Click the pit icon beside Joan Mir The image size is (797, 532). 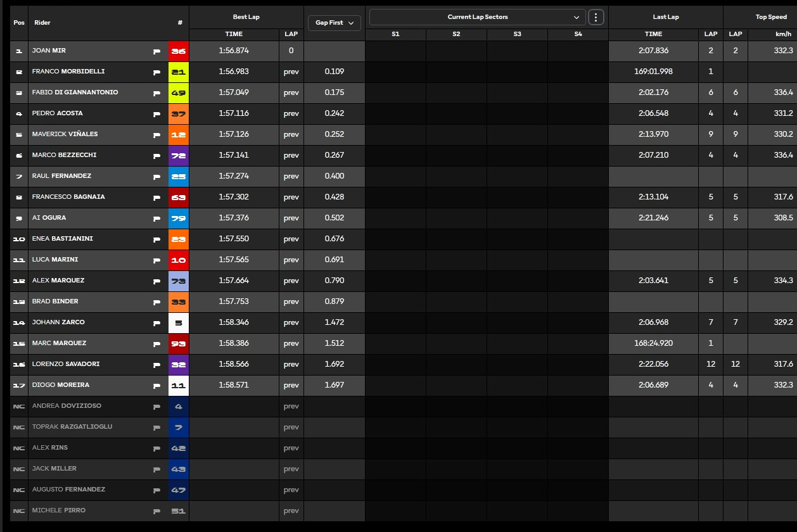pos(156,51)
